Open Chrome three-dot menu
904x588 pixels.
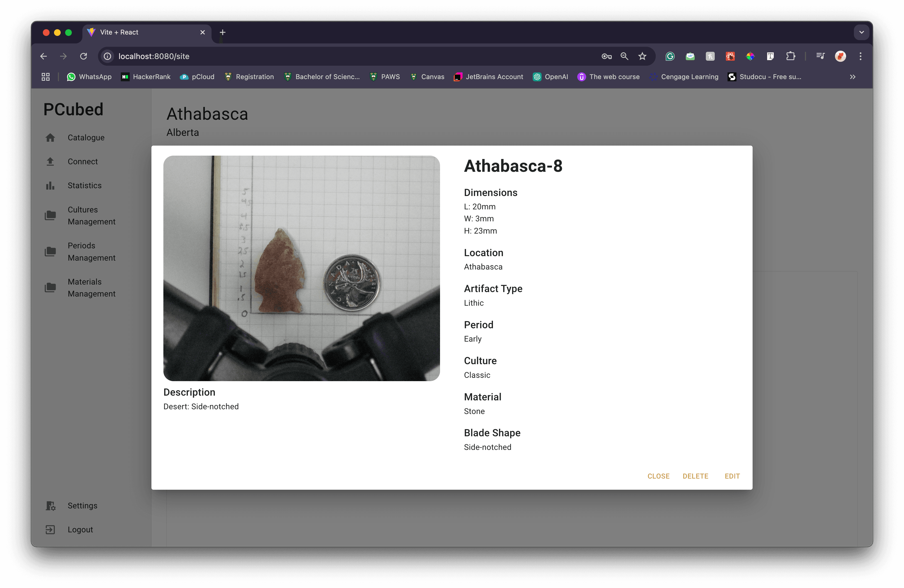[861, 56]
